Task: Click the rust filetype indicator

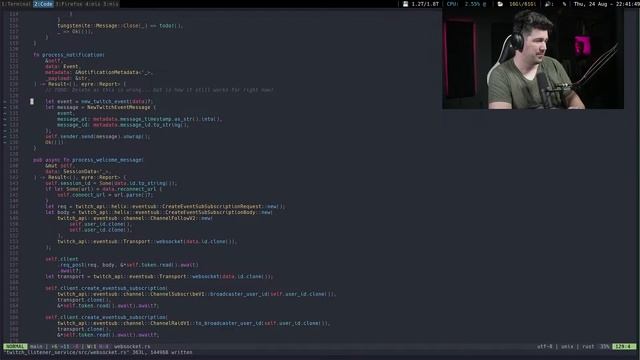Action: (x=588, y=347)
